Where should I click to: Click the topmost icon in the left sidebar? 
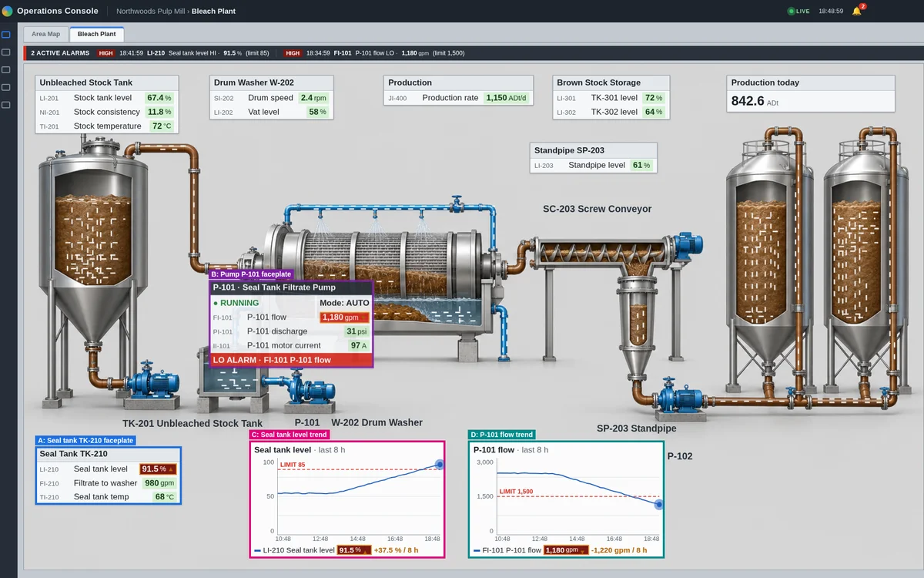(6, 35)
